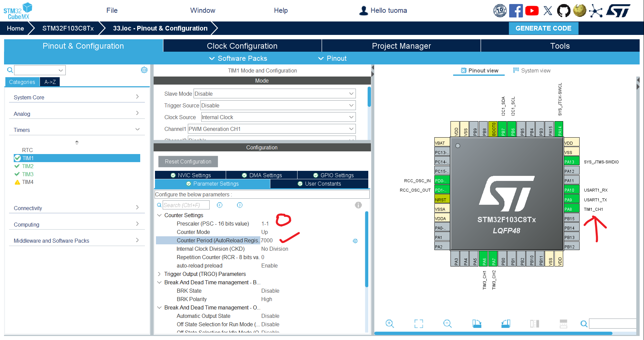The width and height of the screenshot is (644, 340).
Task: Click the Reset Configuration button
Action: 188,161
